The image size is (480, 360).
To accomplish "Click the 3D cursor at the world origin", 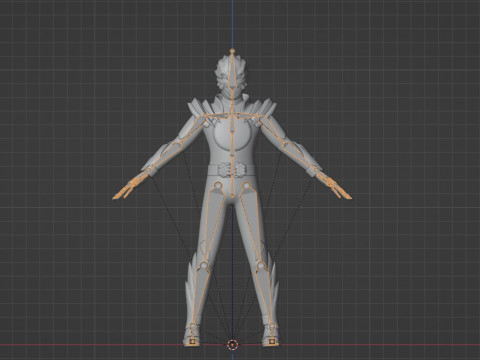I will (232, 345).
